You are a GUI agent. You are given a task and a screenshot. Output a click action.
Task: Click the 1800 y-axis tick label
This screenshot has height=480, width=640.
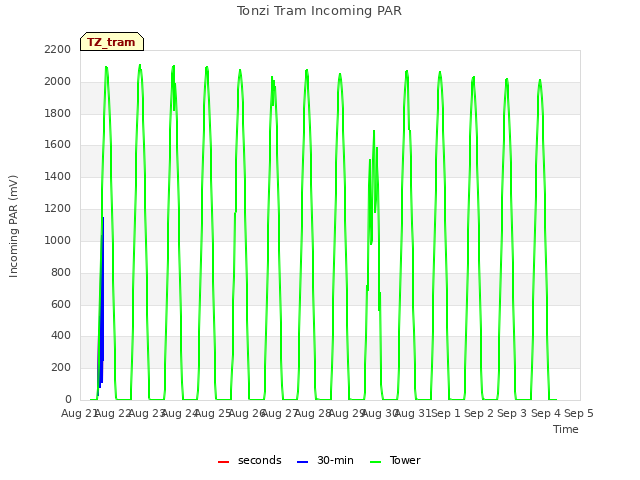(58, 113)
